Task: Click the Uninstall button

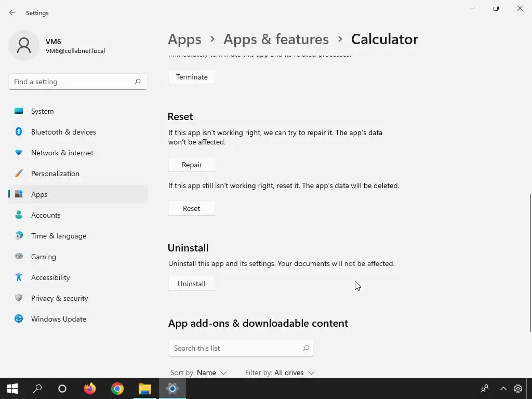Action: (x=192, y=284)
